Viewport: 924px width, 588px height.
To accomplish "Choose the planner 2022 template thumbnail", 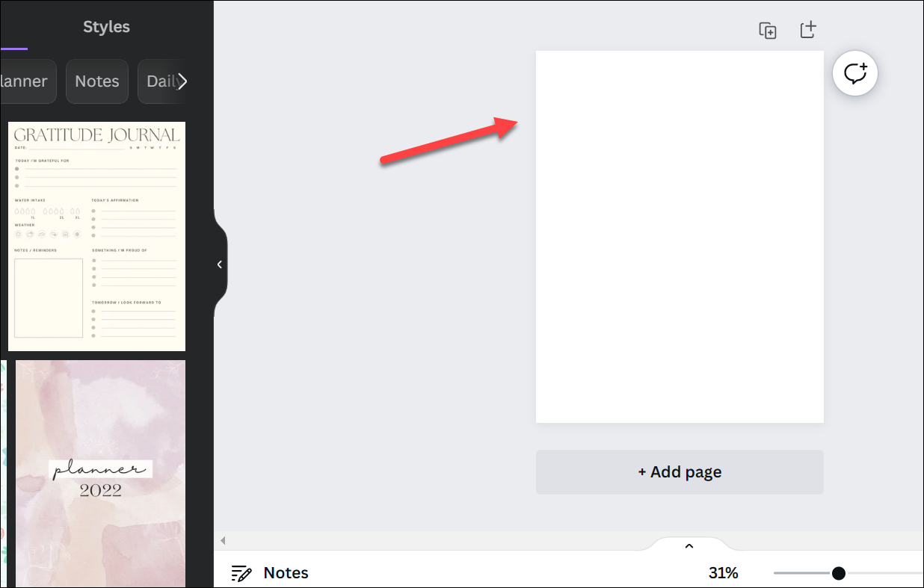I will click(x=101, y=474).
